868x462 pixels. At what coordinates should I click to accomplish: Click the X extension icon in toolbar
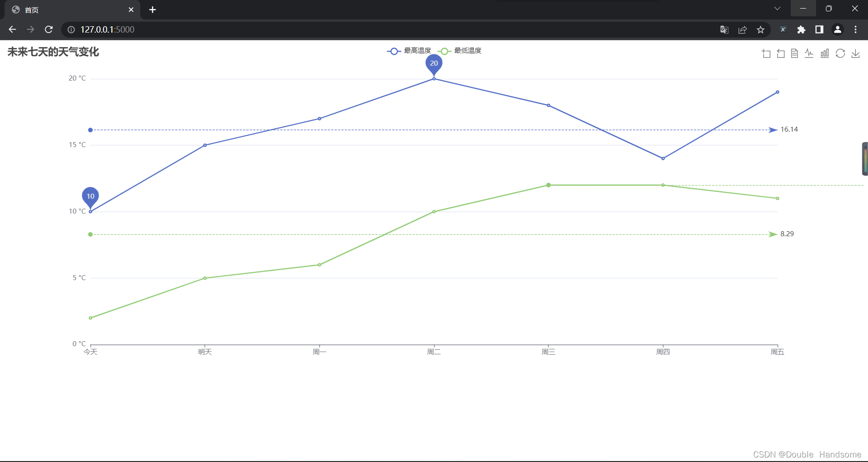pyautogui.click(x=783, y=29)
